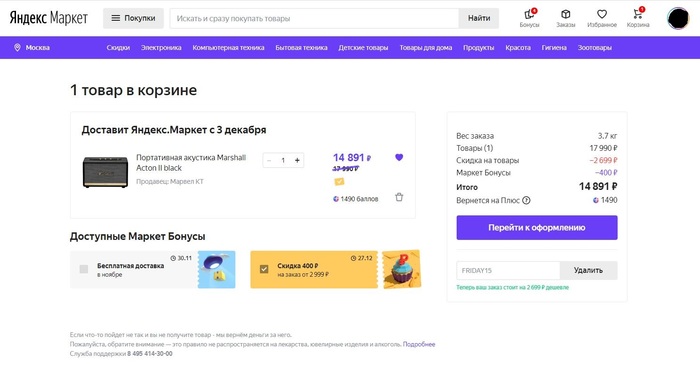
Task: Open the Вернется на Плюс help icon
Action: (526, 200)
